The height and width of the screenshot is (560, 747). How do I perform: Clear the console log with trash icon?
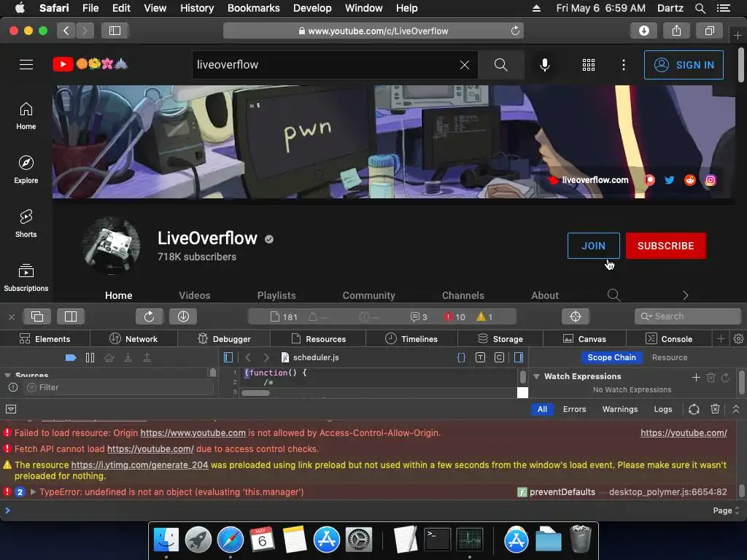pyautogui.click(x=715, y=409)
